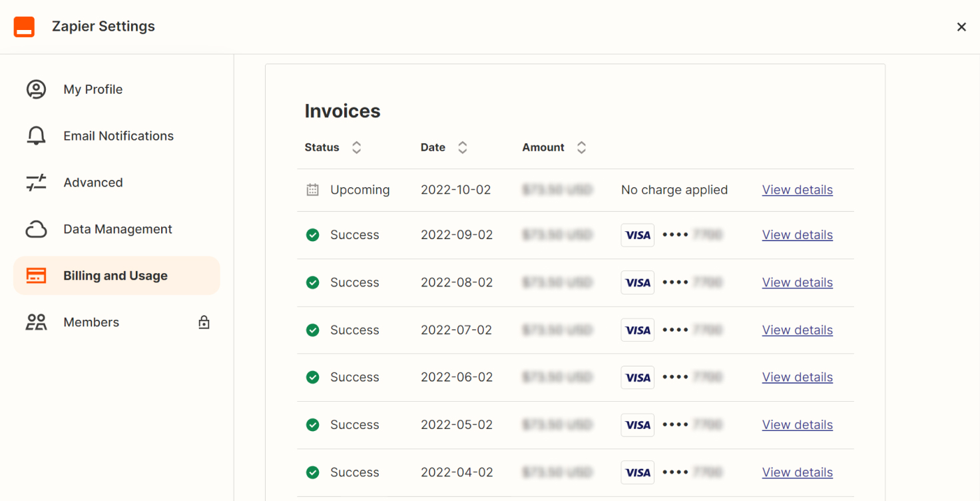Sort invoices by Date column arrows
The height and width of the screenshot is (501, 980).
pyautogui.click(x=463, y=147)
